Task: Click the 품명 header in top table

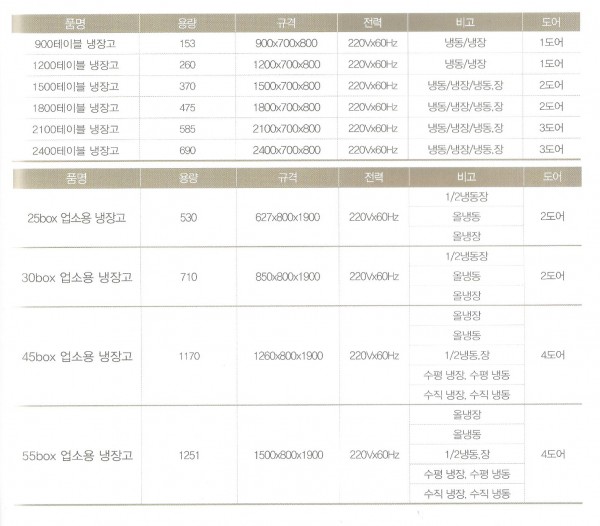Action: (75, 23)
